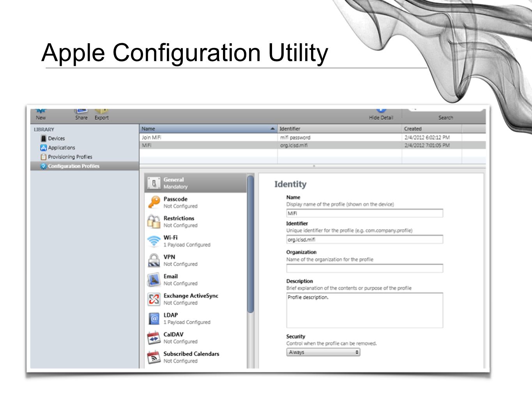The height and width of the screenshot is (399, 532).
Task: Select Configuration Profiles in the sidebar
Action: 85,166
